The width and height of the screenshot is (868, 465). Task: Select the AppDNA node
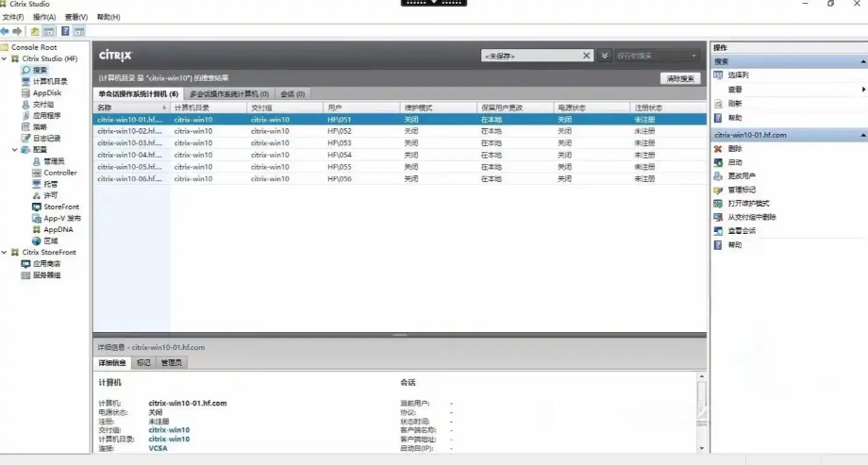(58, 229)
